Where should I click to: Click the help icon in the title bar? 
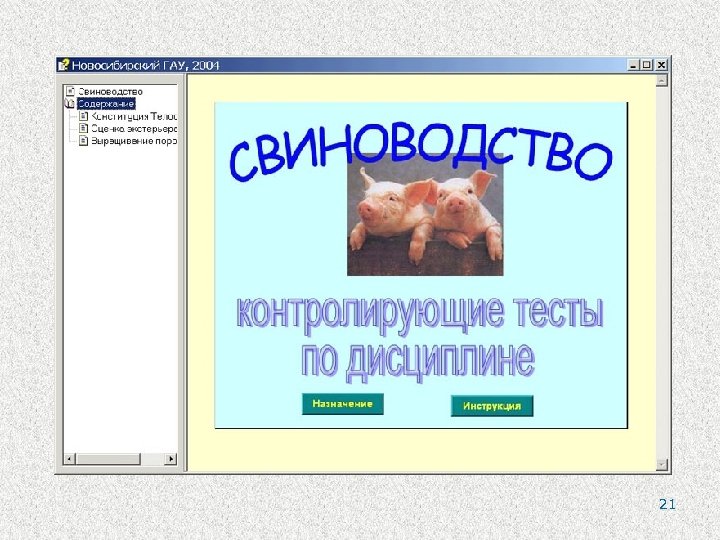(63, 65)
